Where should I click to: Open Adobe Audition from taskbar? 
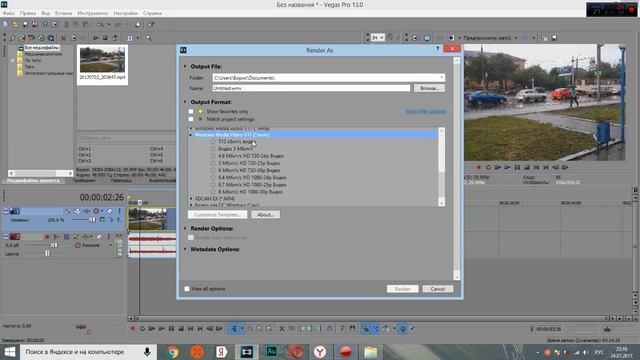click(x=271, y=352)
